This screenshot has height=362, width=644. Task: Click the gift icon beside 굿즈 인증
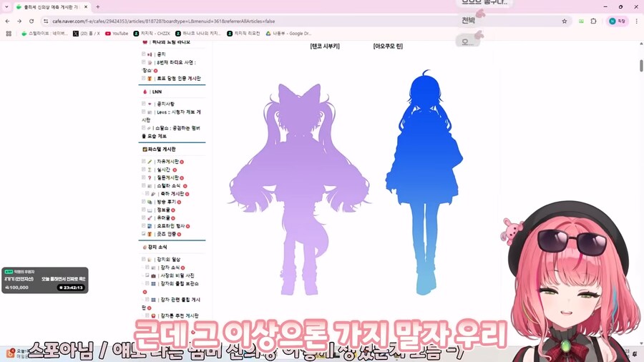pyautogui.click(x=150, y=234)
